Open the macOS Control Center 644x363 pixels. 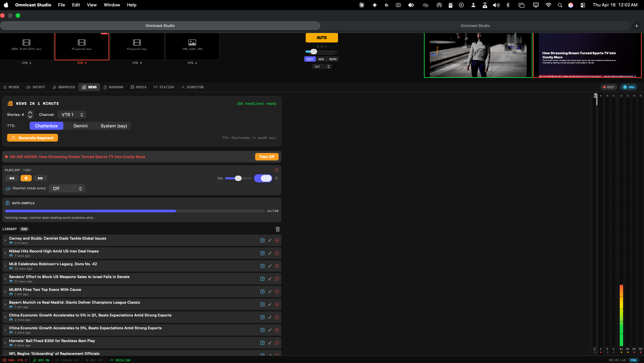point(583,5)
